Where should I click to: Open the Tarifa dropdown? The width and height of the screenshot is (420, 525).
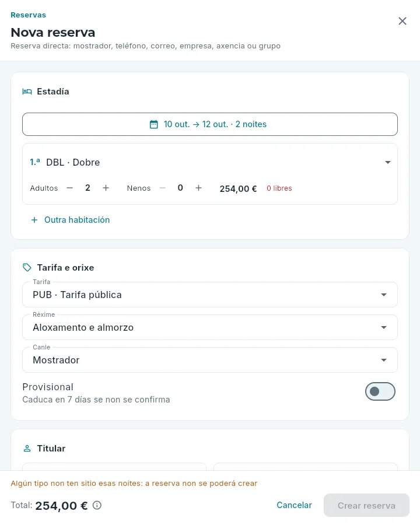point(210,295)
